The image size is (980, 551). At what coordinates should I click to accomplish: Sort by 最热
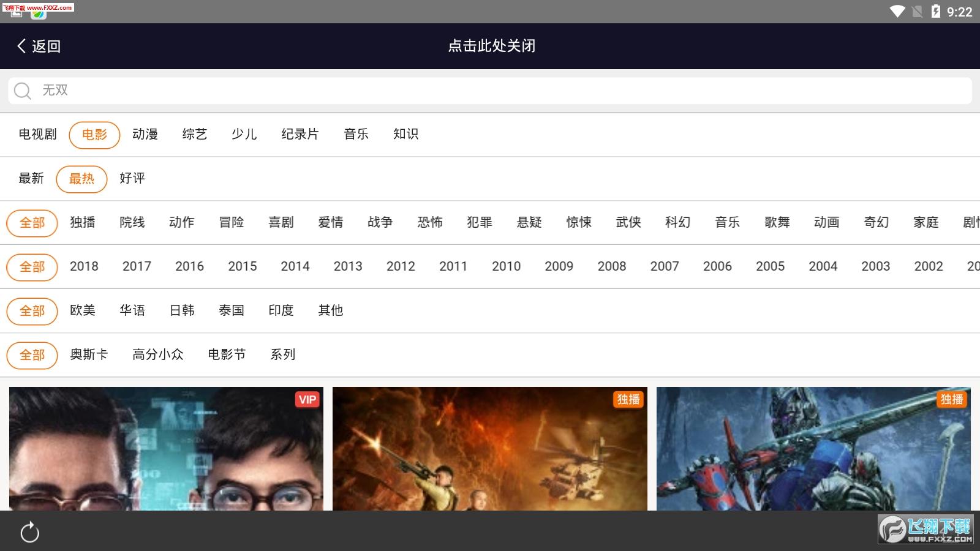[x=81, y=179]
